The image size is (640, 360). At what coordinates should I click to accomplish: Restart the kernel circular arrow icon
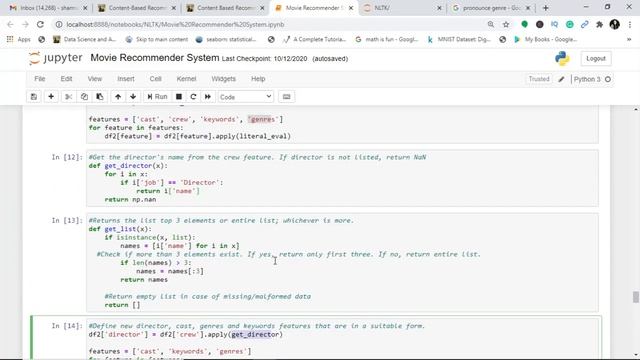click(x=193, y=97)
